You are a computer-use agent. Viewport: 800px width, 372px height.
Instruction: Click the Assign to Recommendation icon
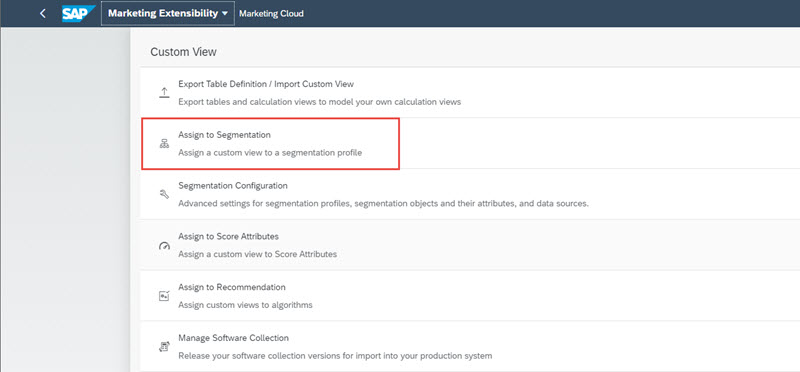[164, 296]
